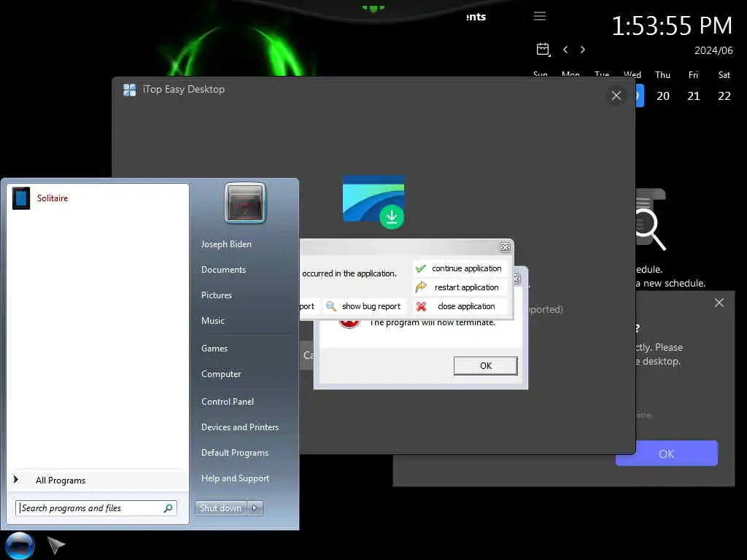Open shut down options arrow

tap(255, 508)
